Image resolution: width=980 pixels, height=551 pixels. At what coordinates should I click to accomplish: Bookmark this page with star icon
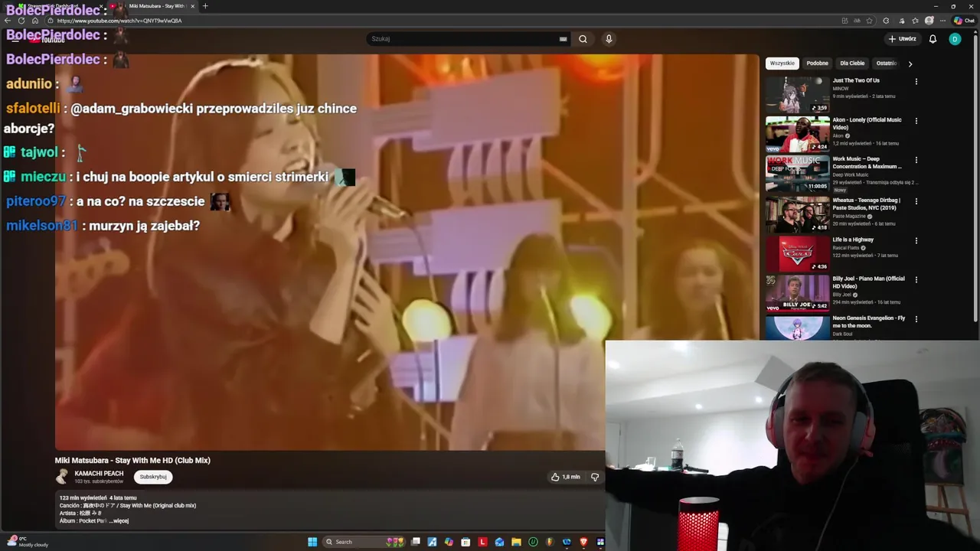869,21
